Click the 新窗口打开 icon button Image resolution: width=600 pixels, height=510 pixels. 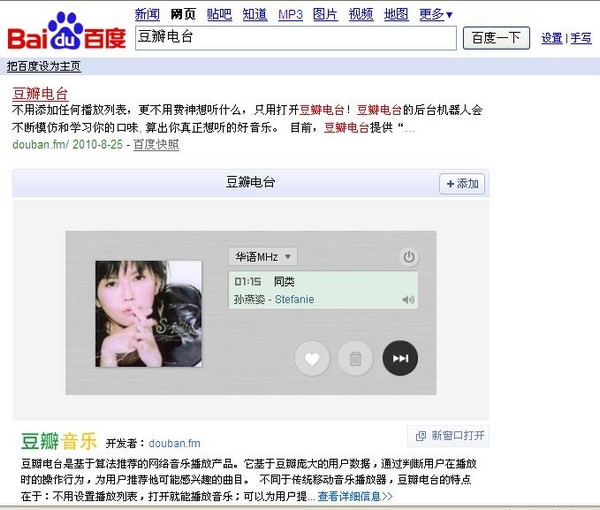pos(449,436)
